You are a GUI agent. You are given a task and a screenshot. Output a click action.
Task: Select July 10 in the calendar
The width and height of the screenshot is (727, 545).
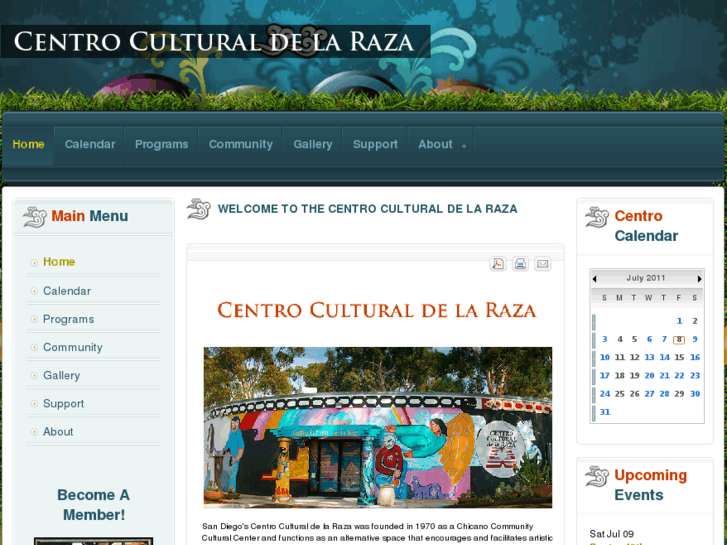[605, 357]
